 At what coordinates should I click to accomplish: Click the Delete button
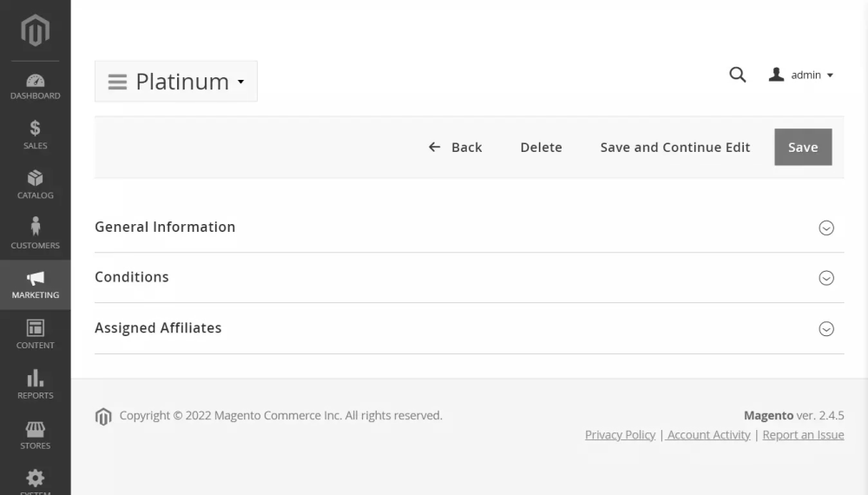pos(541,148)
